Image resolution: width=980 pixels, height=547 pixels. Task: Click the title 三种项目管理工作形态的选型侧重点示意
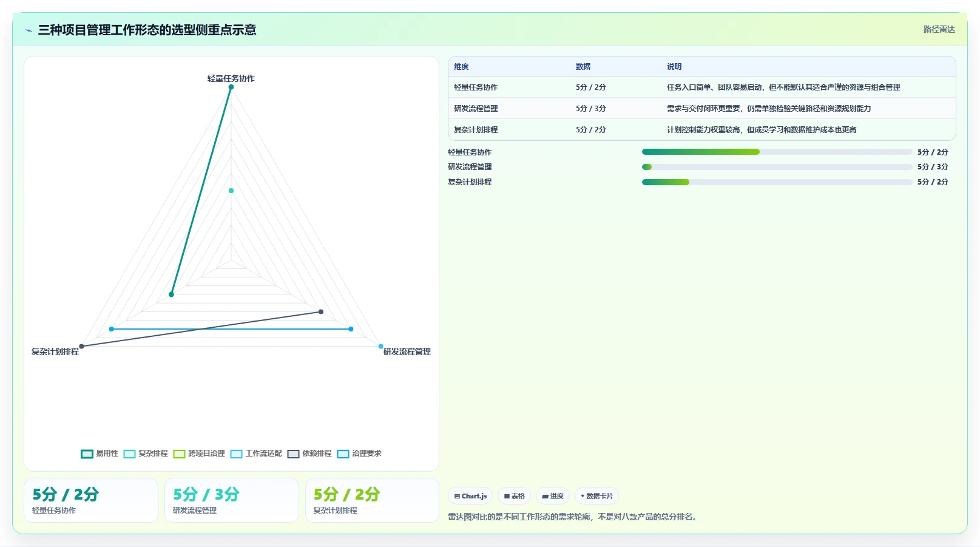click(x=147, y=30)
